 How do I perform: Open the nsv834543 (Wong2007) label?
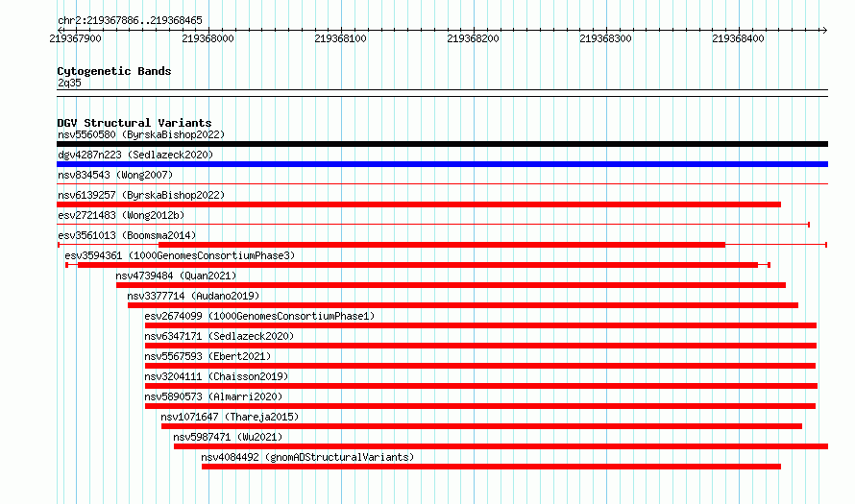115,175
